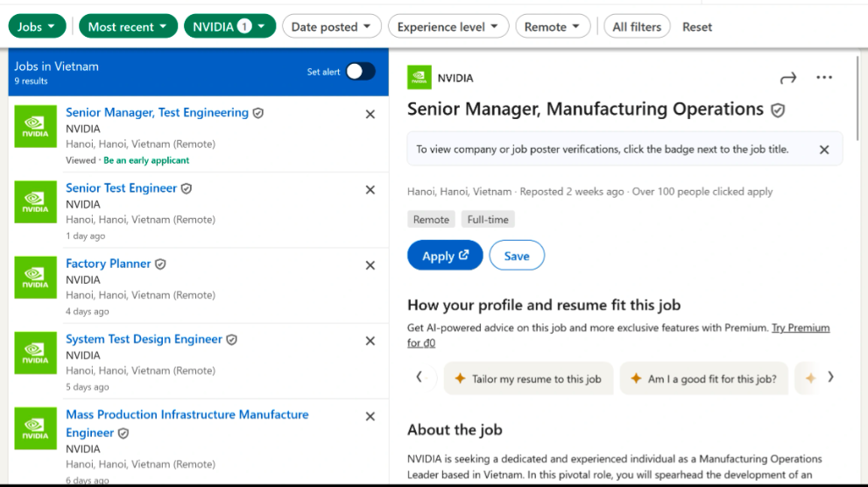Screen dimensions: 868x487
Task: Expand the Experience level filter
Action: [448, 27]
